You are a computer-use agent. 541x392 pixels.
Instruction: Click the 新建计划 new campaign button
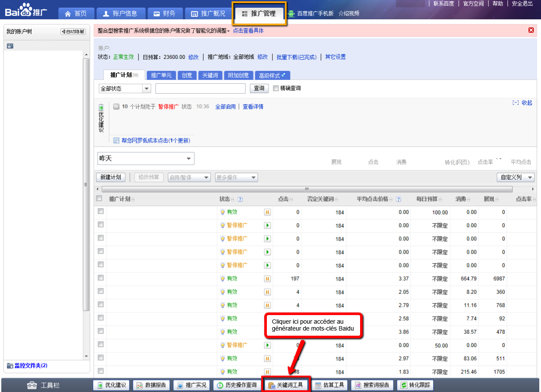point(110,177)
